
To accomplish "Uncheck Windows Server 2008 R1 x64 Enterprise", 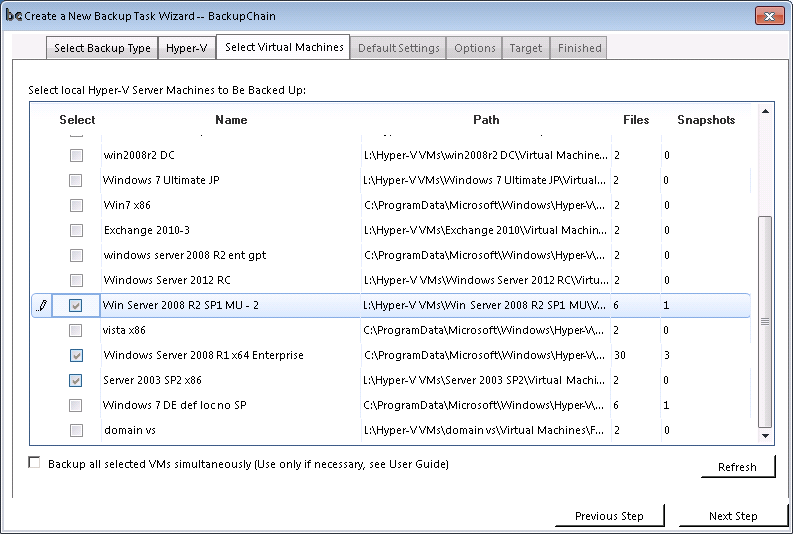I will (76, 355).
